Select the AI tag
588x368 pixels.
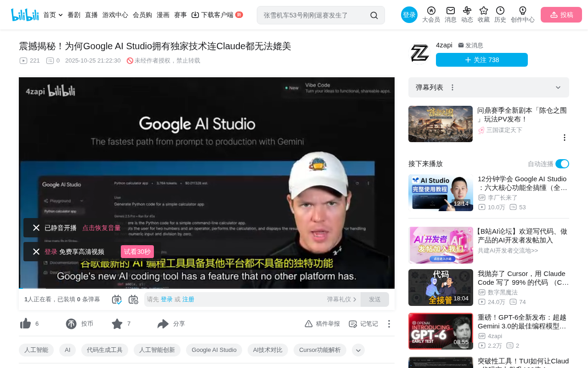click(x=68, y=350)
